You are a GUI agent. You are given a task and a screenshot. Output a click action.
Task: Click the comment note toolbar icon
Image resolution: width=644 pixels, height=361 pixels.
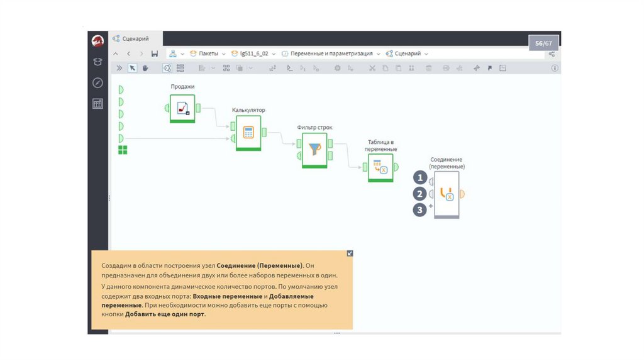point(502,68)
